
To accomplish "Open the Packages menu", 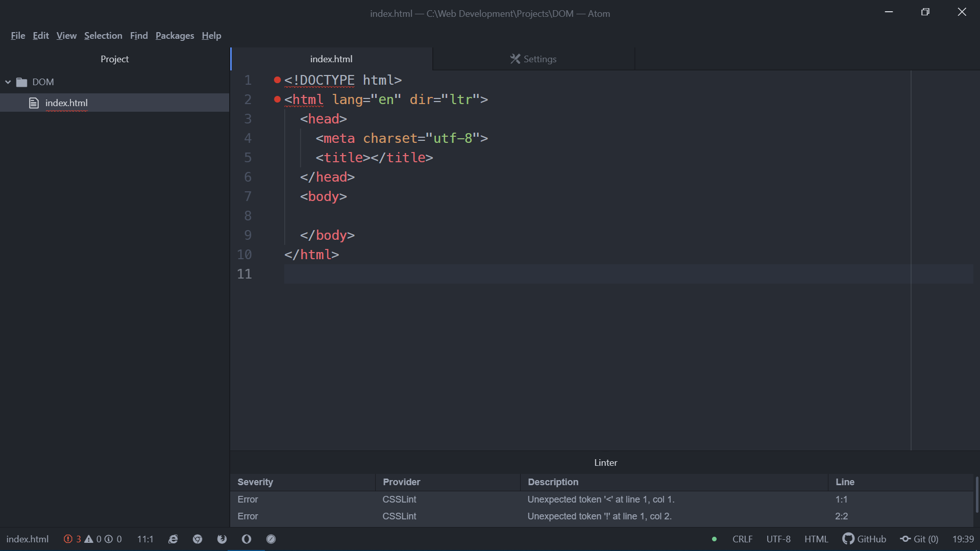I will [175, 36].
